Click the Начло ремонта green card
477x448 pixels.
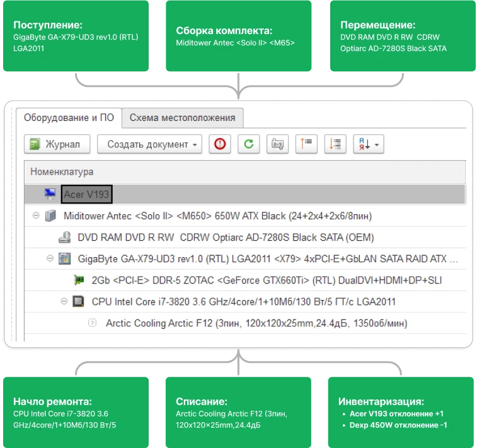(x=76, y=413)
